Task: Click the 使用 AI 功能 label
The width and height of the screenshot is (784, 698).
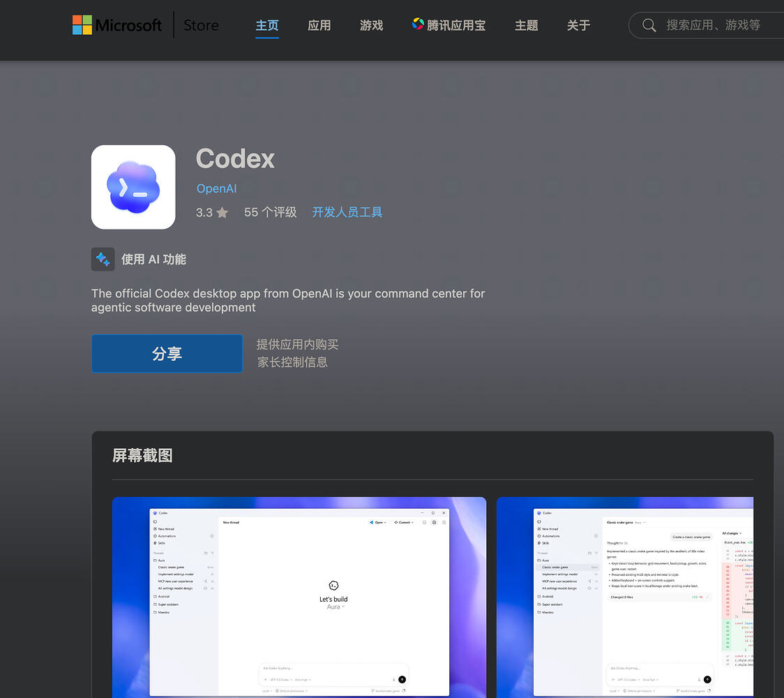Action: tap(154, 259)
